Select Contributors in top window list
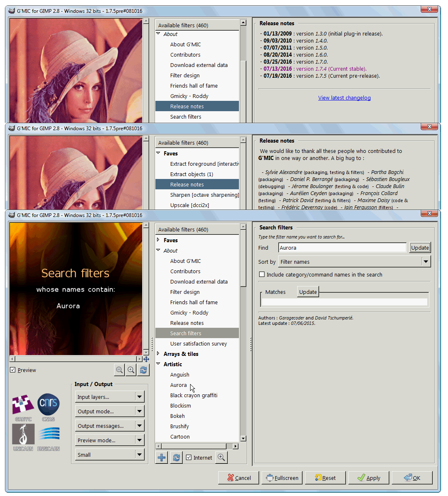The width and height of the screenshot is (448, 496). click(x=185, y=55)
